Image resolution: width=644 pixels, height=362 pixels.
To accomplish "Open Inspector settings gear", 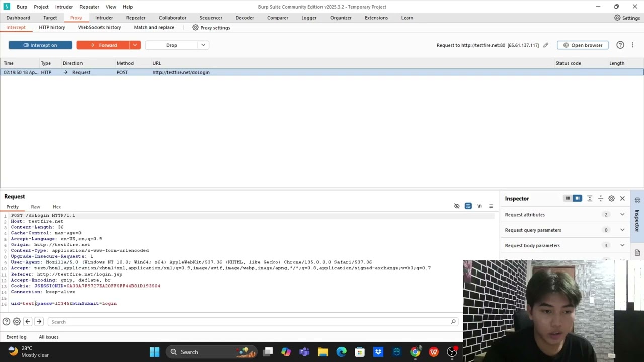I will (612, 199).
